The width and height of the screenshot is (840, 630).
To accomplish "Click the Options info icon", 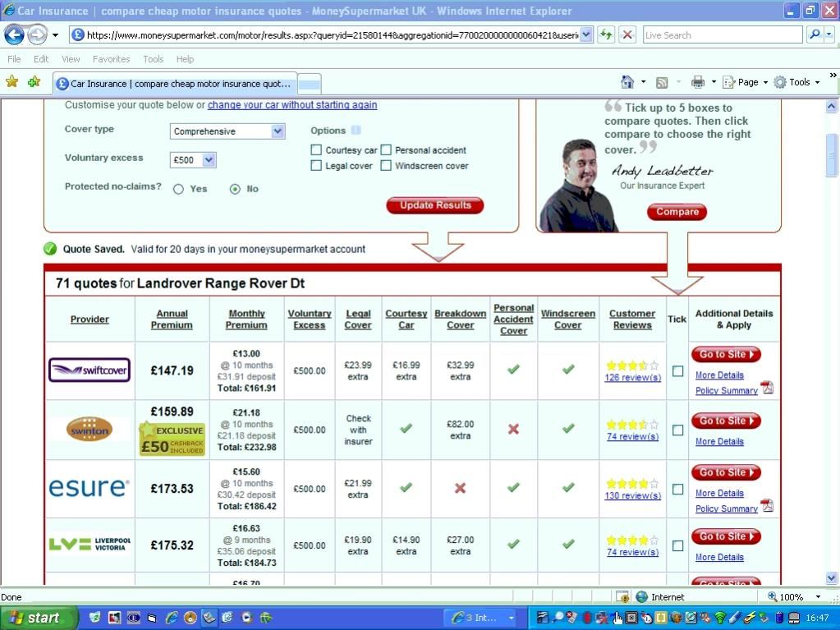I will click(x=356, y=130).
